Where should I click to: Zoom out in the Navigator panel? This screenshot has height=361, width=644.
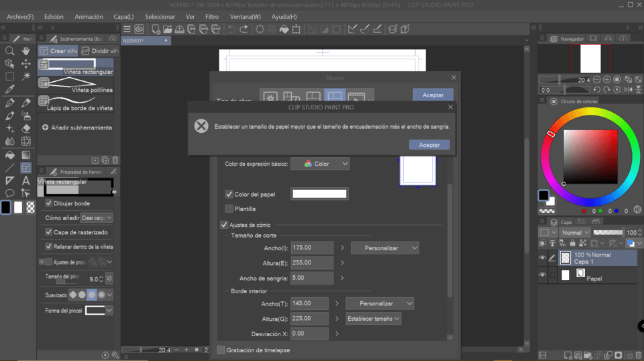tap(597, 80)
